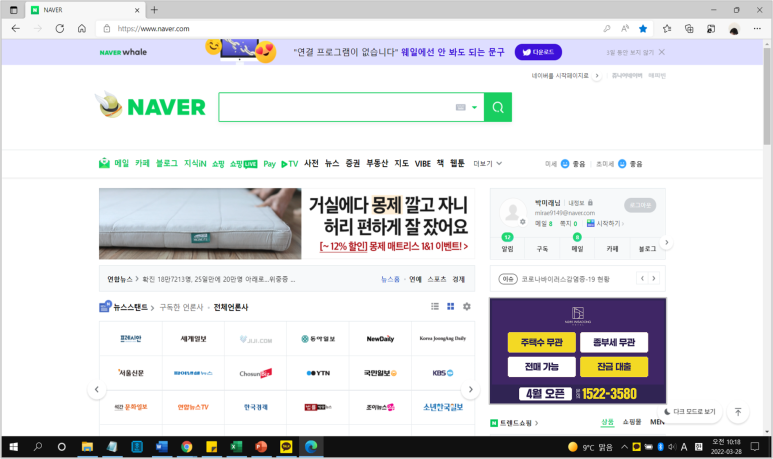Viewport: 773px width, 459px height.
Task: Click the NAVER logo
Action: pyautogui.click(x=166, y=107)
